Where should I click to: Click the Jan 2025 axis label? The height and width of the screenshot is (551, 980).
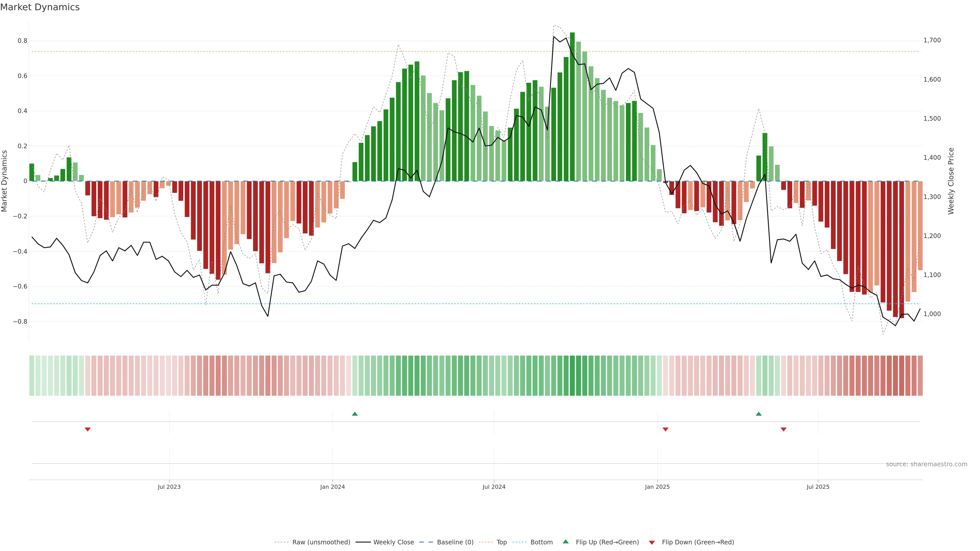657,487
